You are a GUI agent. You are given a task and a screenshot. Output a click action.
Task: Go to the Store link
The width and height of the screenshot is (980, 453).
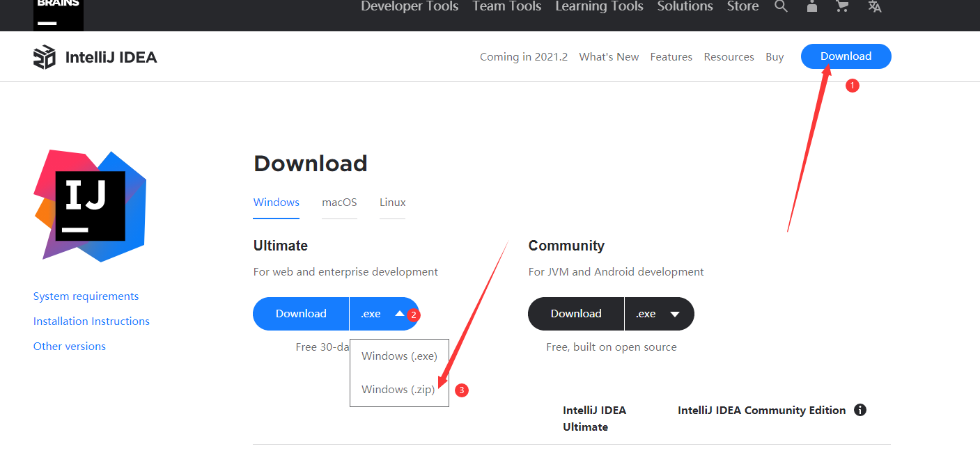pyautogui.click(x=742, y=6)
